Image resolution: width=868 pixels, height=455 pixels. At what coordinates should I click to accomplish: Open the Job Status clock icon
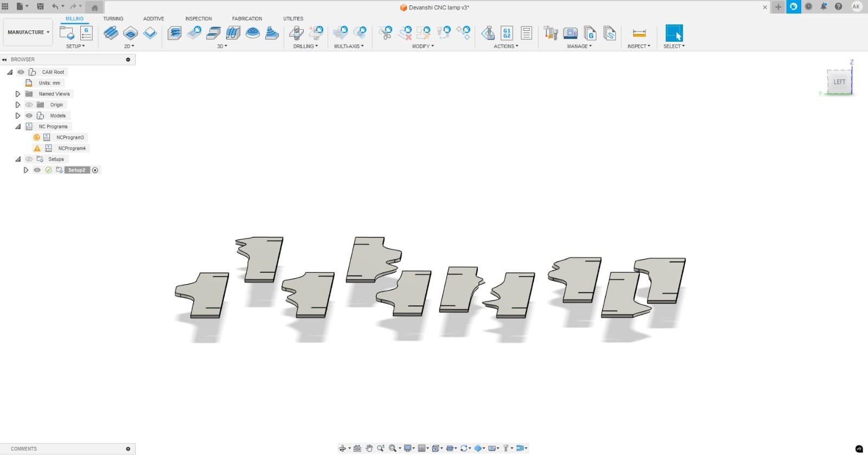click(808, 7)
